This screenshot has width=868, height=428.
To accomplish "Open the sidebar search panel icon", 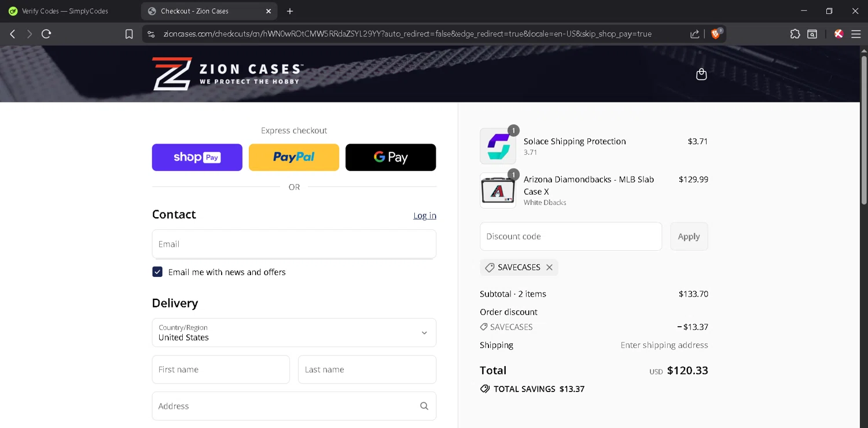I will 812,34.
